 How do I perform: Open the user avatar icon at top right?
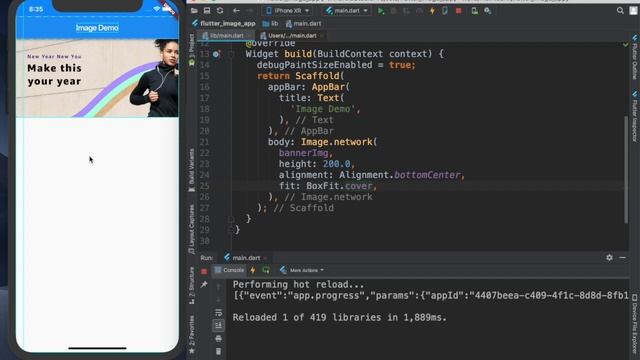[633, 11]
